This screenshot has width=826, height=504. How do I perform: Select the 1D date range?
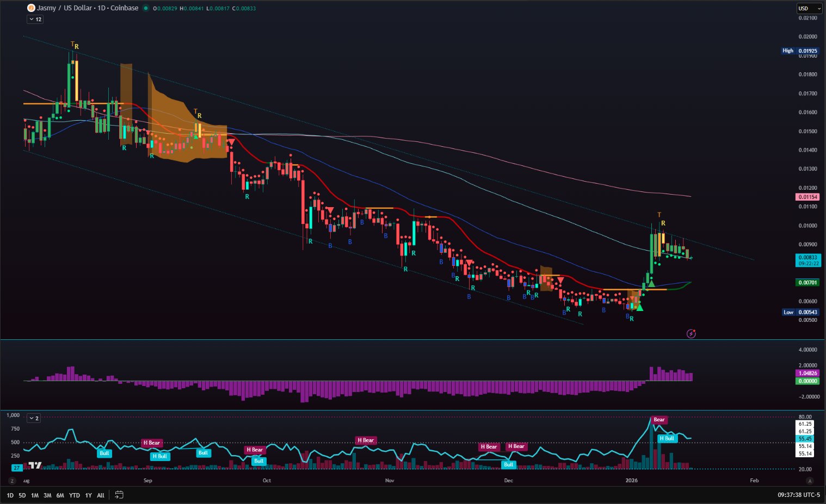10,495
